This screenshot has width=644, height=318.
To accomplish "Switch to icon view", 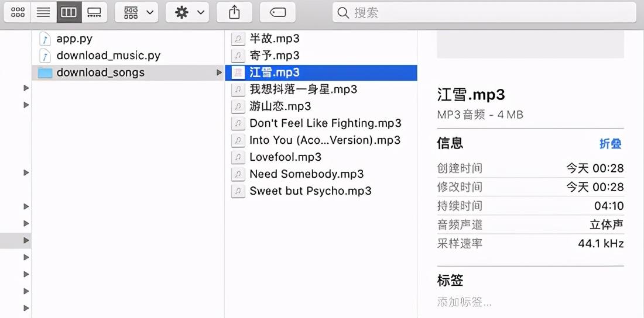I will point(18,12).
